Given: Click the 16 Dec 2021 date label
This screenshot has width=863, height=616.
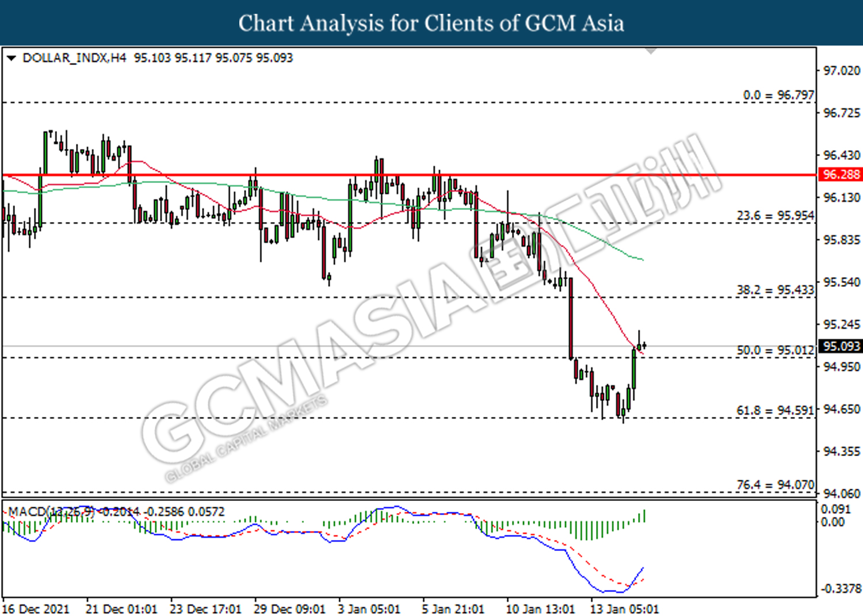Looking at the screenshot, I should (x=35, y=609).
